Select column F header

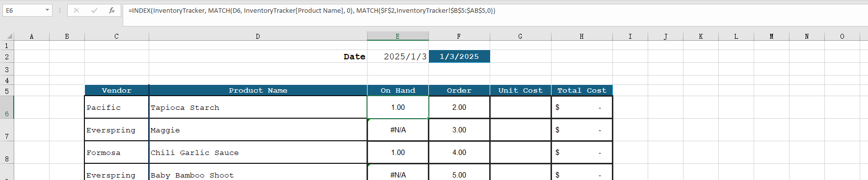coord(459,36)
